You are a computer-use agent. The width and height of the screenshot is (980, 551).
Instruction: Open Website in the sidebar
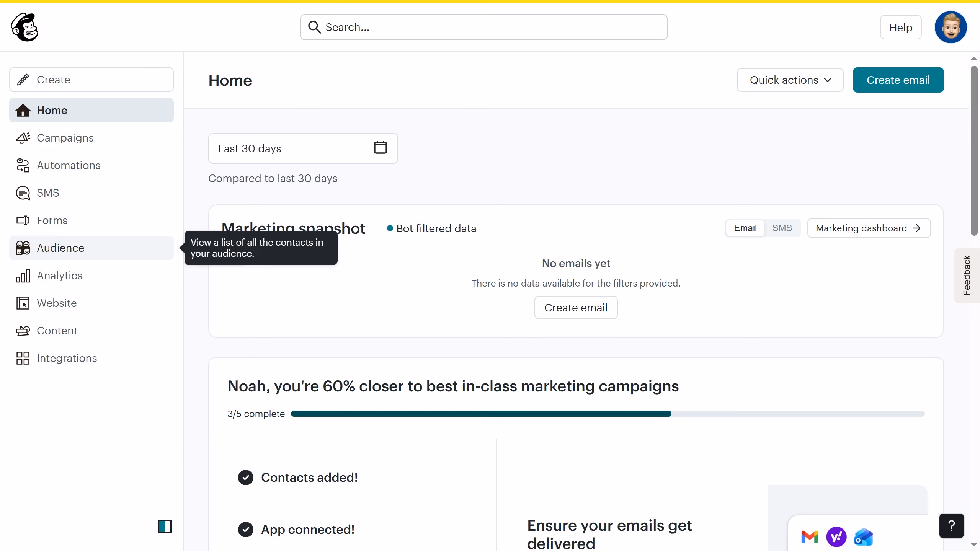click(91, 303)
